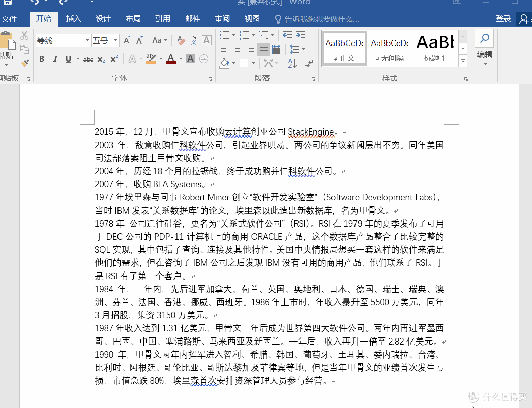This screenshot has height=408, width=532.
Task: Apply multilevel list icon
Action: click(264, 35)
